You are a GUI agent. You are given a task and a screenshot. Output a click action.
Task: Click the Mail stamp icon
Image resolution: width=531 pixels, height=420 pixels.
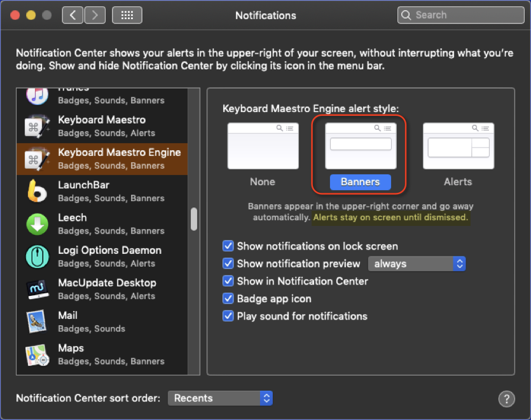[x=37, y=321]
